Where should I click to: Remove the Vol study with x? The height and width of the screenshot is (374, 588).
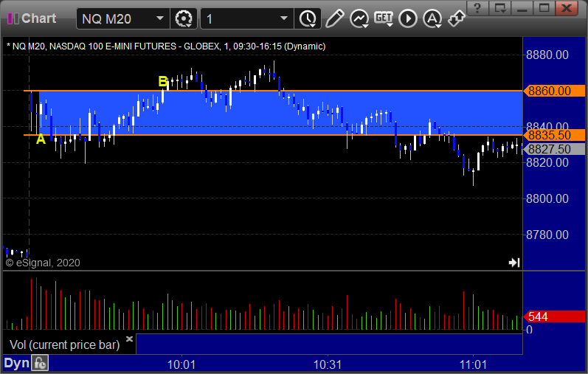129,339
